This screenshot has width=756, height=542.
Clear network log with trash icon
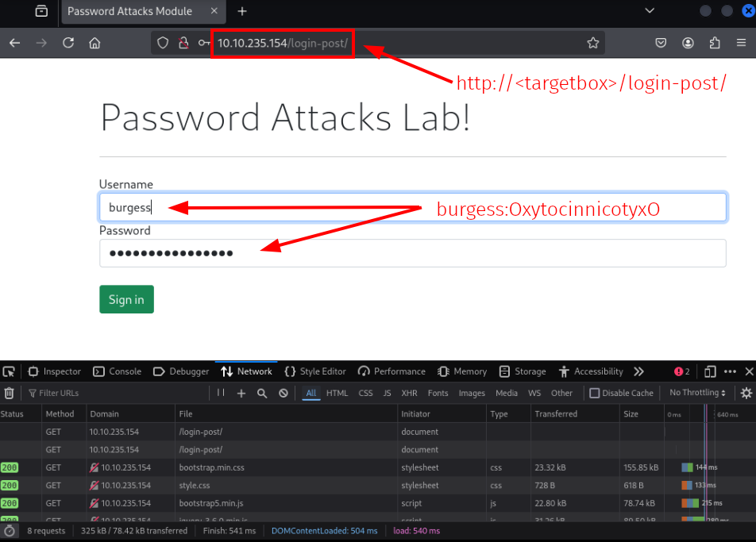tap(9, 393)
